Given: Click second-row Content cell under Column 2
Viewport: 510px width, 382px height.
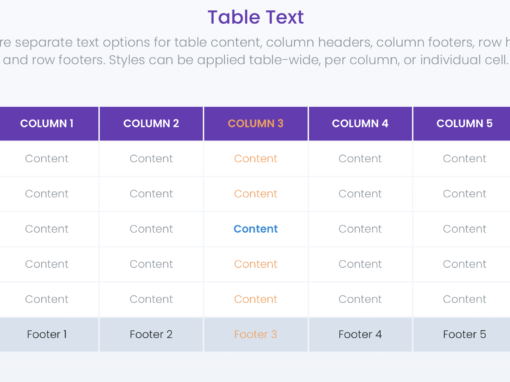Looking at the screenshot, I should [x=151, y=194].
